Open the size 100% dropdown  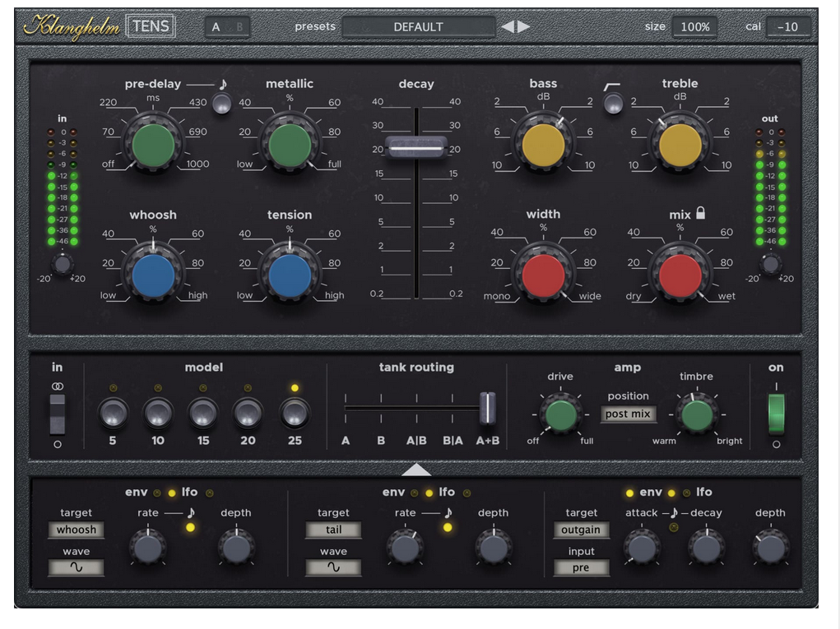(x=695, y=27)
